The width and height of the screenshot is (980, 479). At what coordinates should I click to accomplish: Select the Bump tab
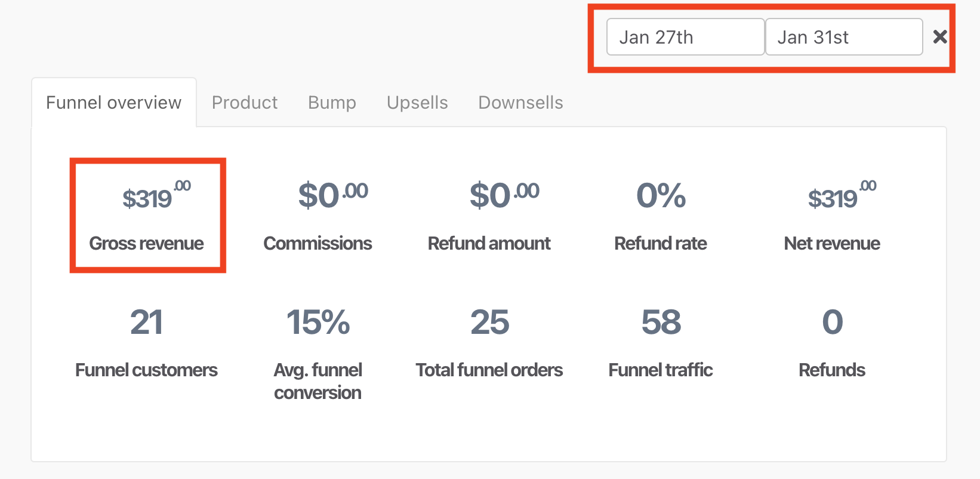tap(332, 103)
